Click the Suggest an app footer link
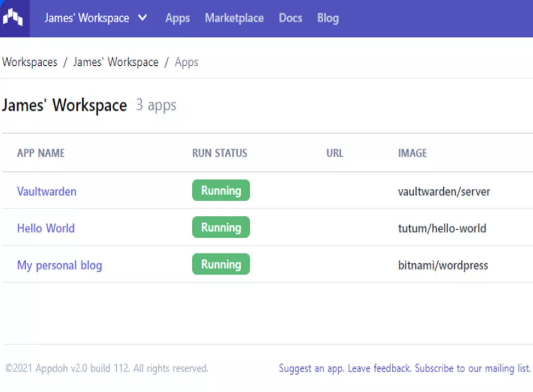 click(312, 368)
